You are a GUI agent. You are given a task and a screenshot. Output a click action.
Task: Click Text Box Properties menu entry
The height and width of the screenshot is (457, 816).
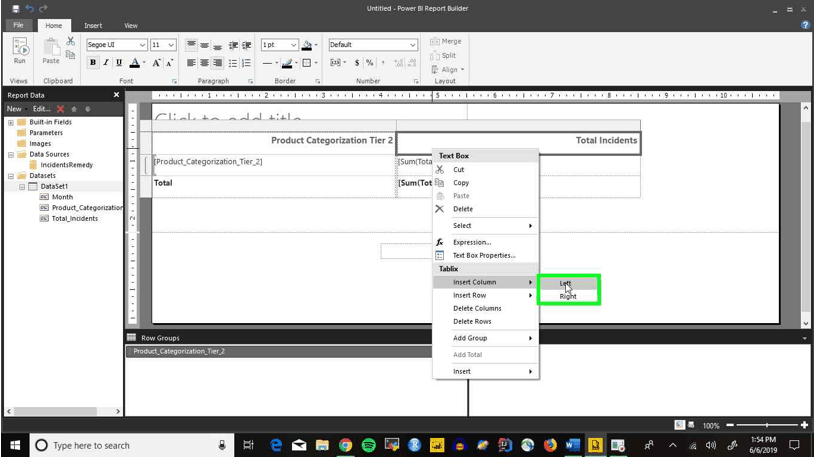click(484, 256)
